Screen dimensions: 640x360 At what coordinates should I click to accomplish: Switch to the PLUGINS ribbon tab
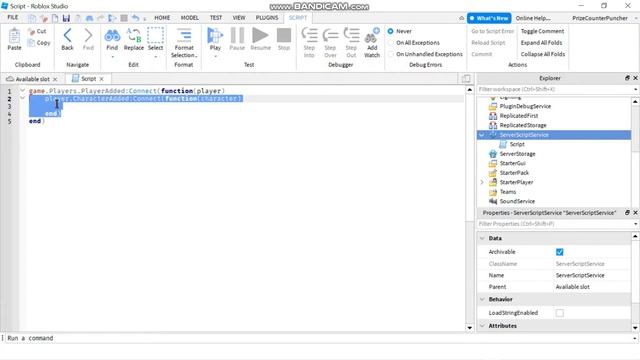(x=267, y=18)
